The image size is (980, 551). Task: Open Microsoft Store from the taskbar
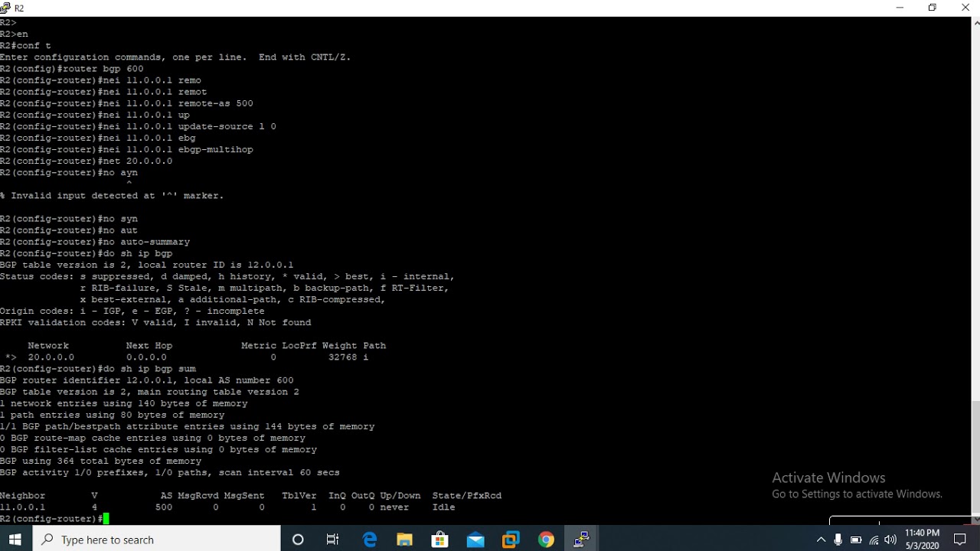(439, 540)
